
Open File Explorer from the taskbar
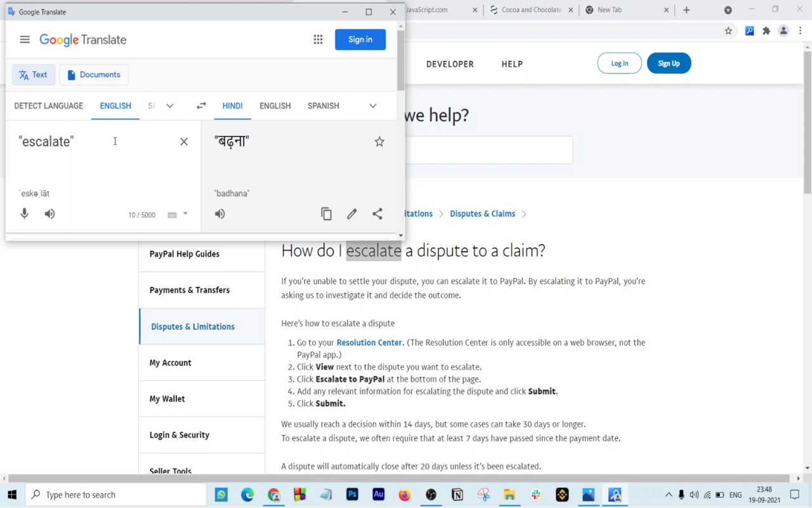point(509,495)
